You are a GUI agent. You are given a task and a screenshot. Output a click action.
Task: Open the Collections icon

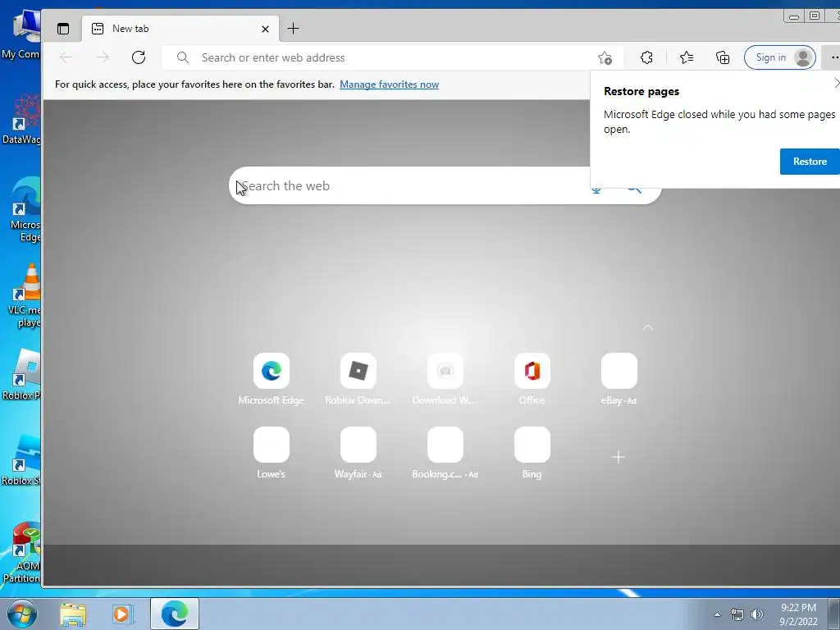click(x=723, y=57)
